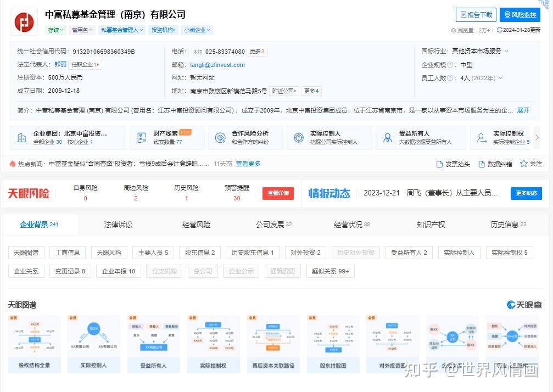Click the red company logo
Screen dimensions: 553x392
pyautogui.click(x=24, y=22)
